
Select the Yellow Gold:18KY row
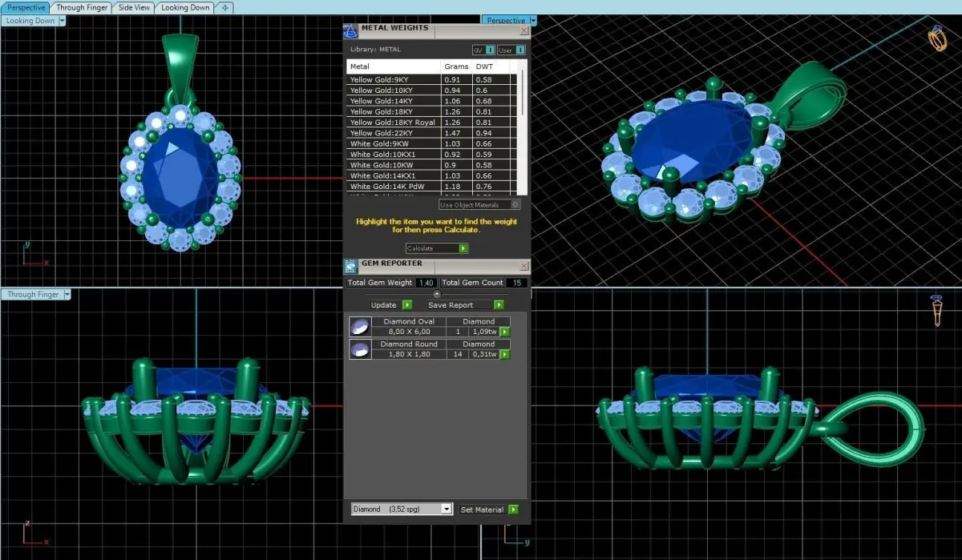pos(433,111)
